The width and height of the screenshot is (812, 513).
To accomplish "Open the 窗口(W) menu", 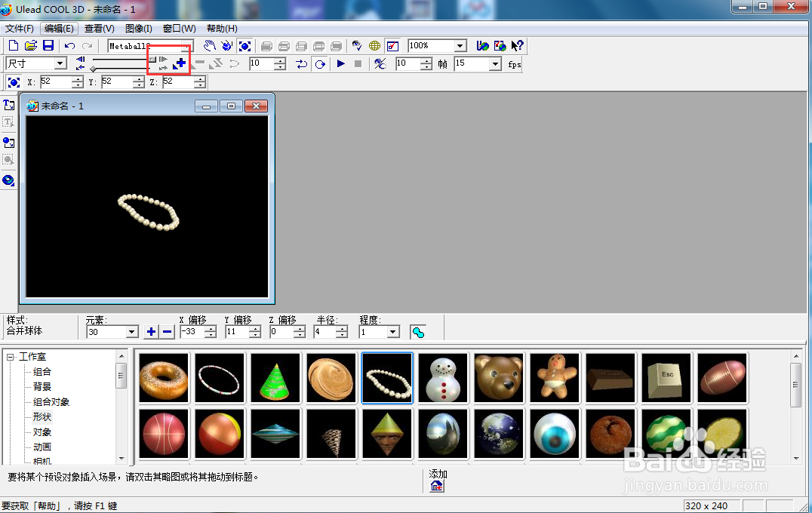I will point(179,29).
